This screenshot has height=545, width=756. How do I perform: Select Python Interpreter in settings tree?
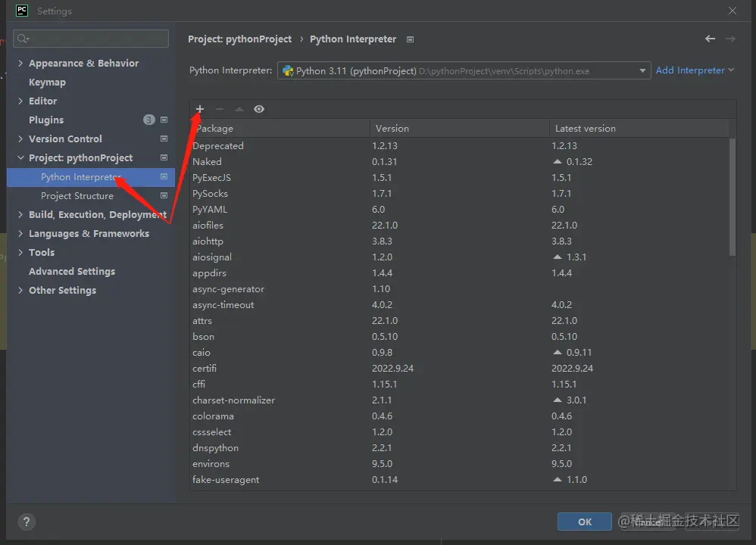pyautogui.click(x=91, y=177)
